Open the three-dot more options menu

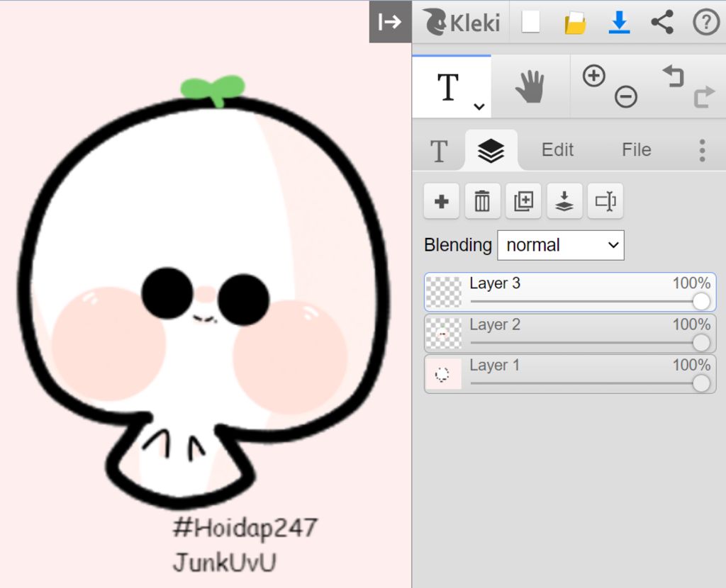point(702,150)
